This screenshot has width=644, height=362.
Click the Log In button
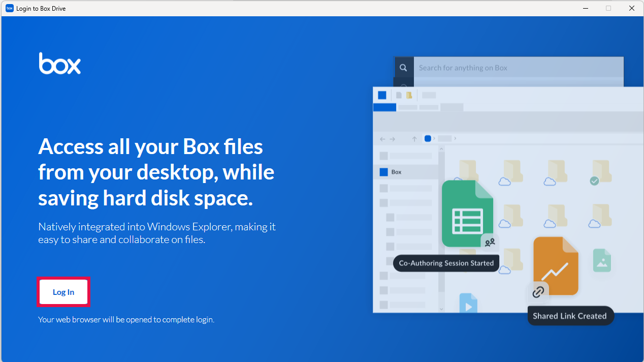63,292
